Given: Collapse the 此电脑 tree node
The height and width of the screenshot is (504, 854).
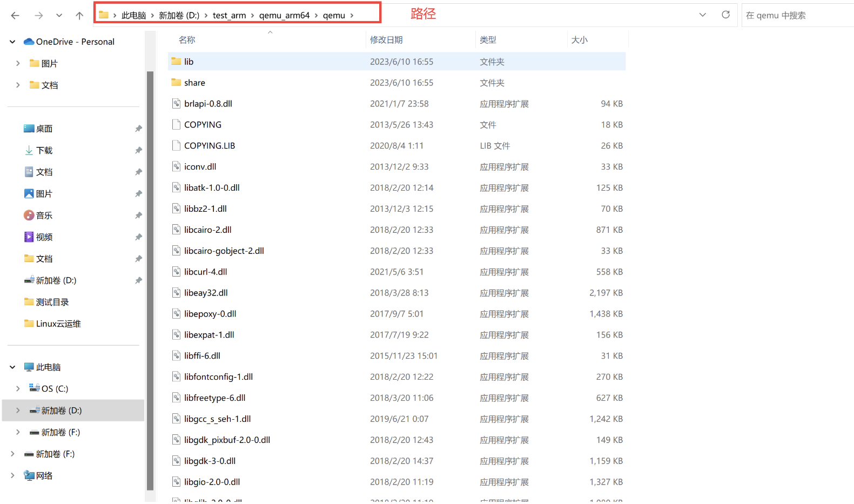Looking at the screenshot, I should coord(12,367).
